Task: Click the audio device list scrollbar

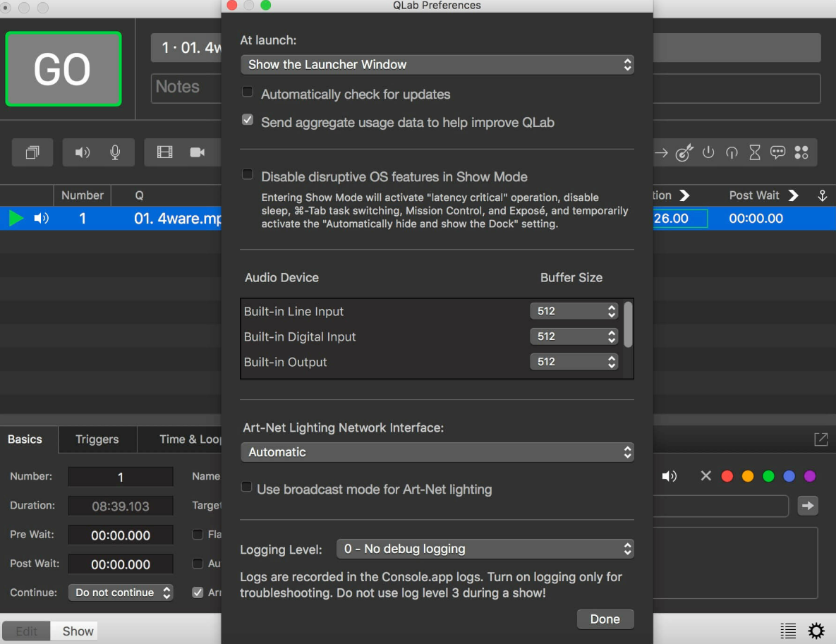Action: (628, 324)
